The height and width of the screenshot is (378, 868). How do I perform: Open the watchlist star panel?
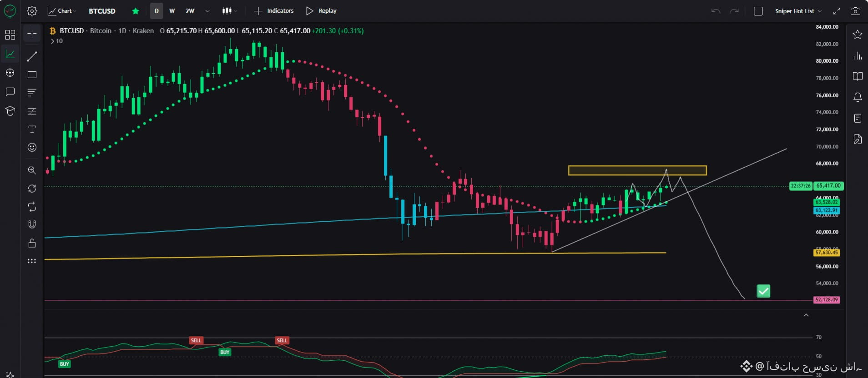tap(858, 35)
